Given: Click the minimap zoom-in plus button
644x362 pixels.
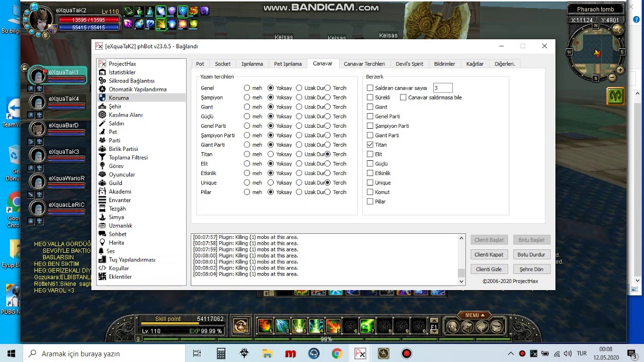Looking at the screenshot, I should 620,70.
